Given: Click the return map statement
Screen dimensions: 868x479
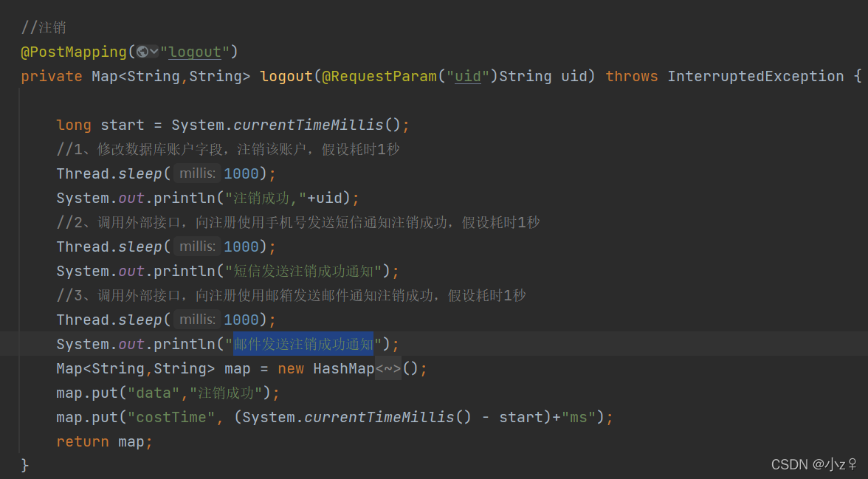Looking at the screenshot, I should click(x=104, y=442).
